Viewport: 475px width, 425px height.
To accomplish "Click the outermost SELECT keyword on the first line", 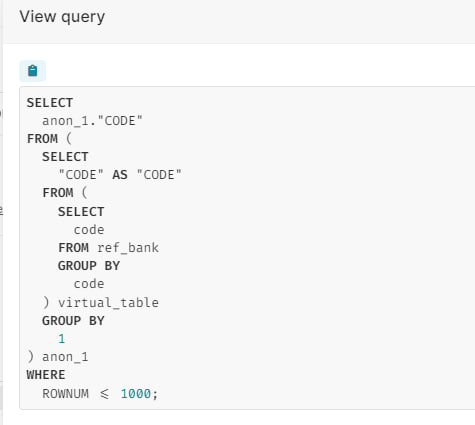I will (x=50, y=103).
